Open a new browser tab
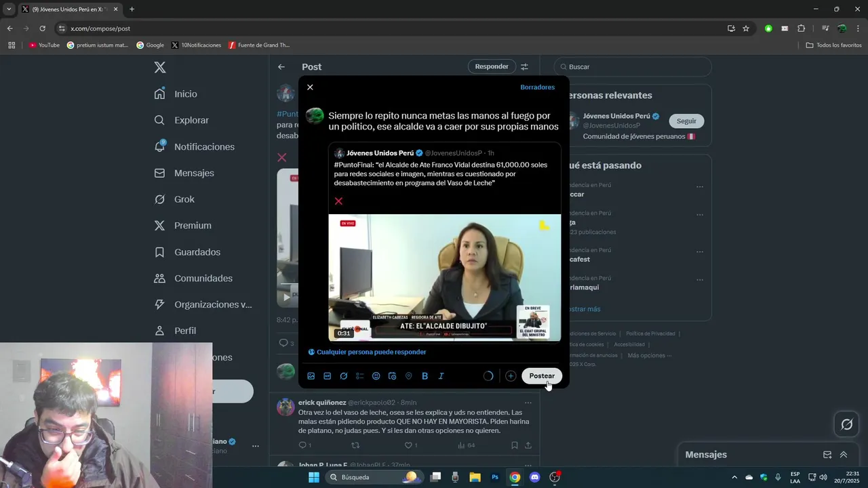 click(132, 9)
